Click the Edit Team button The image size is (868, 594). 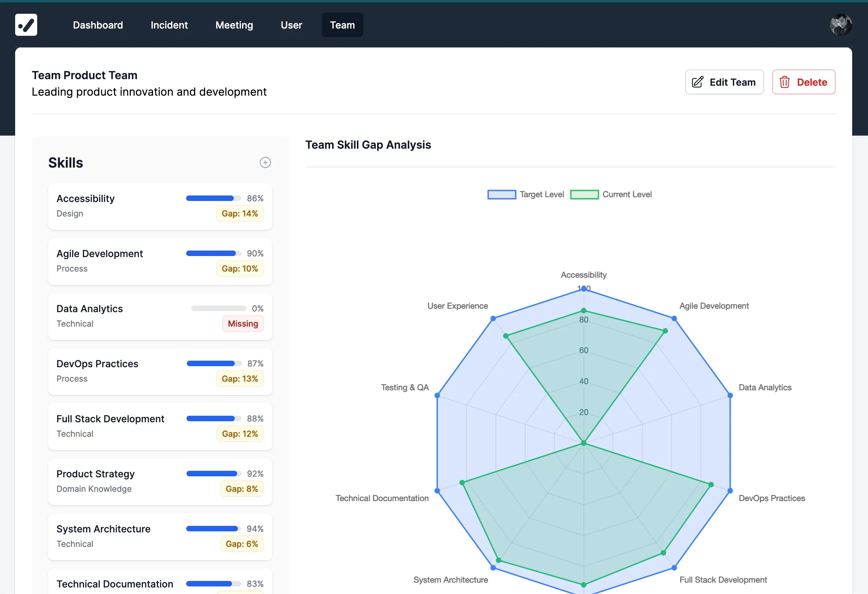[724, 82]
